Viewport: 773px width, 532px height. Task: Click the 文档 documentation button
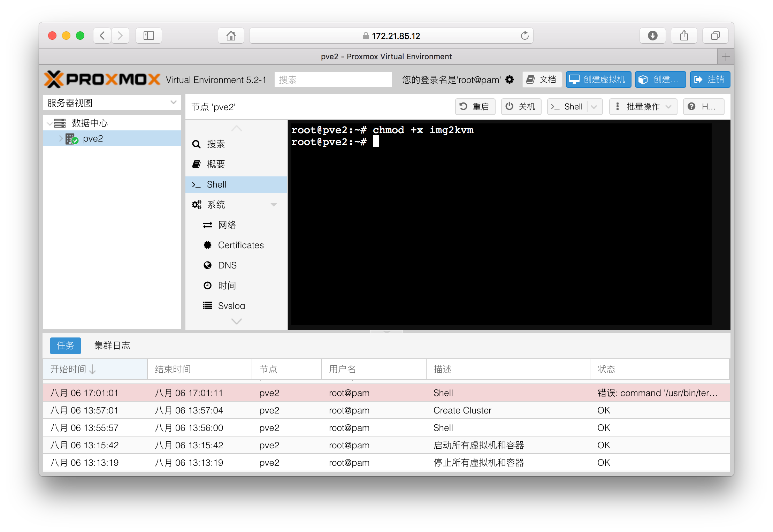[x=542, y=79]
